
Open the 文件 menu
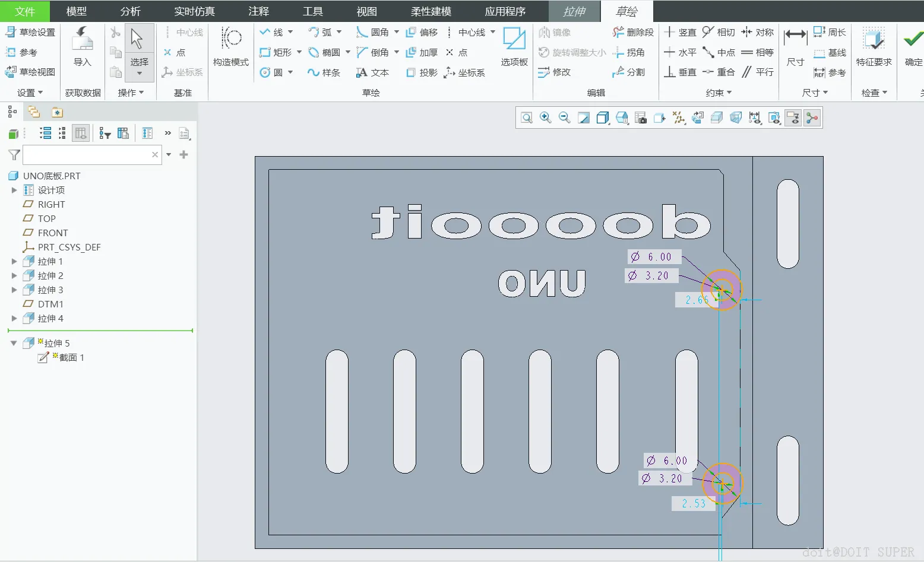[x=25, y=11]
